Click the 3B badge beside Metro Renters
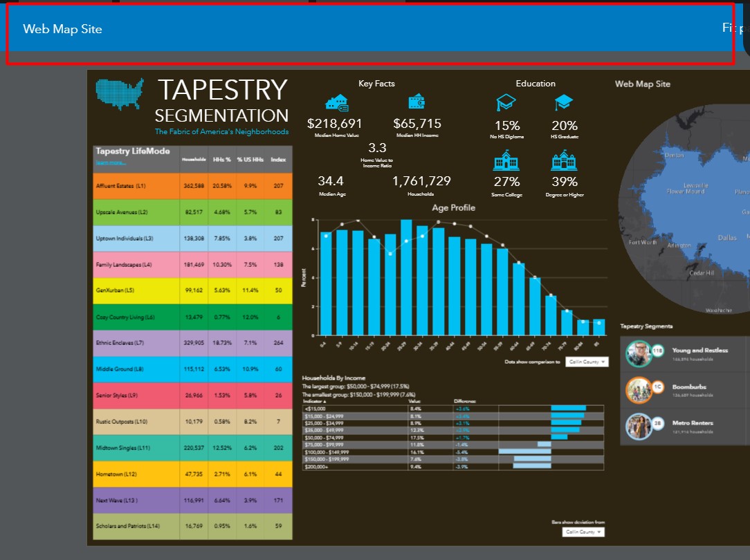Viewport: 750px width, 560px height. 658,423
